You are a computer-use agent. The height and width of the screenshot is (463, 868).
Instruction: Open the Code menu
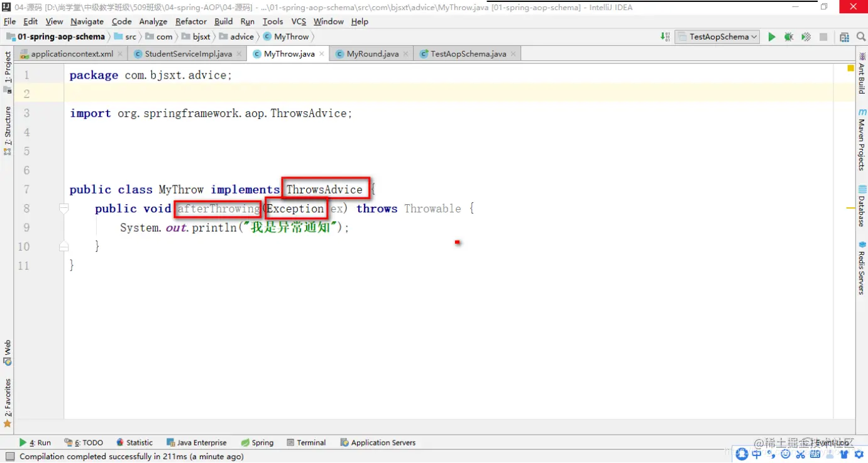coord(121,21)
